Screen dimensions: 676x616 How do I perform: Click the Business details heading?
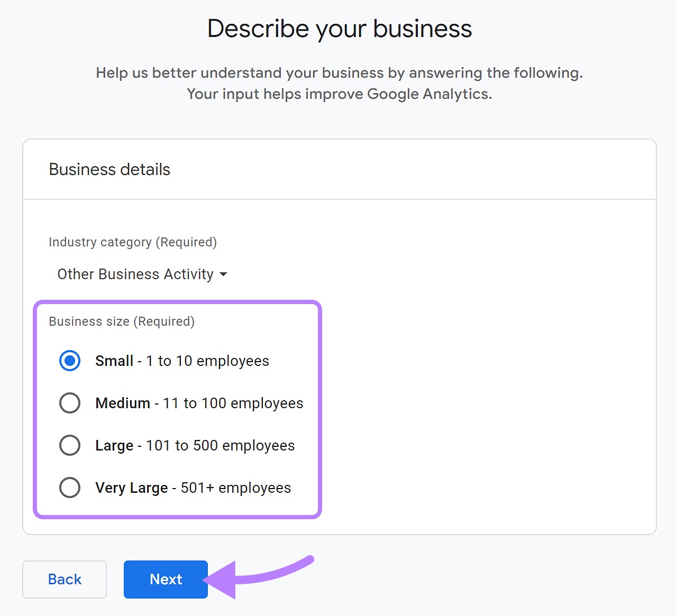click(x=109, y=169)
